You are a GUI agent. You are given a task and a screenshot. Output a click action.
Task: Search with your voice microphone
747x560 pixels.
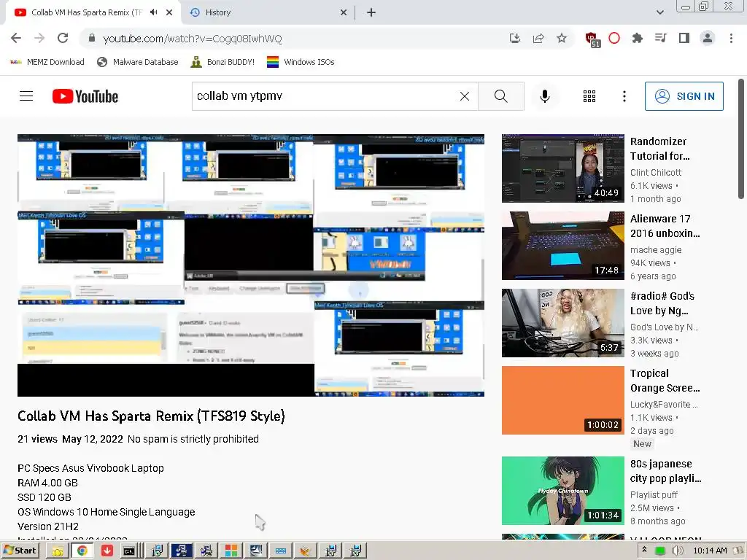click(x=545, y=96)
